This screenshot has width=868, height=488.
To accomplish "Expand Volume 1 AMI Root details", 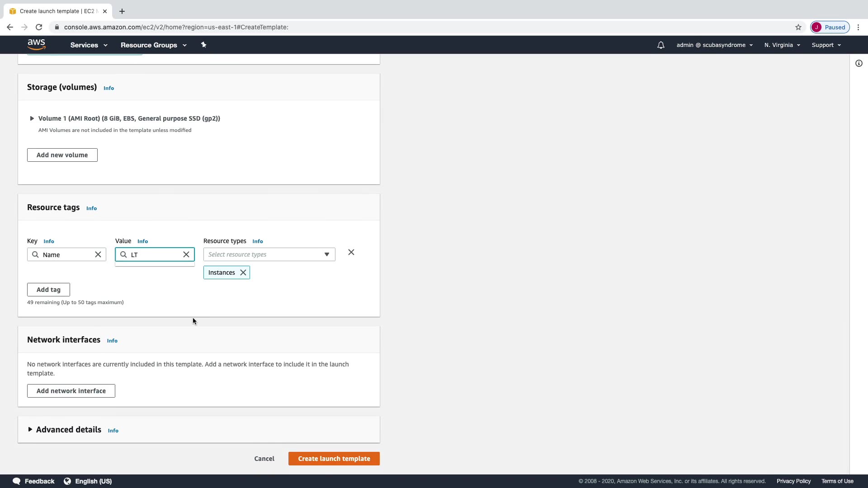I will pos(32,118).
